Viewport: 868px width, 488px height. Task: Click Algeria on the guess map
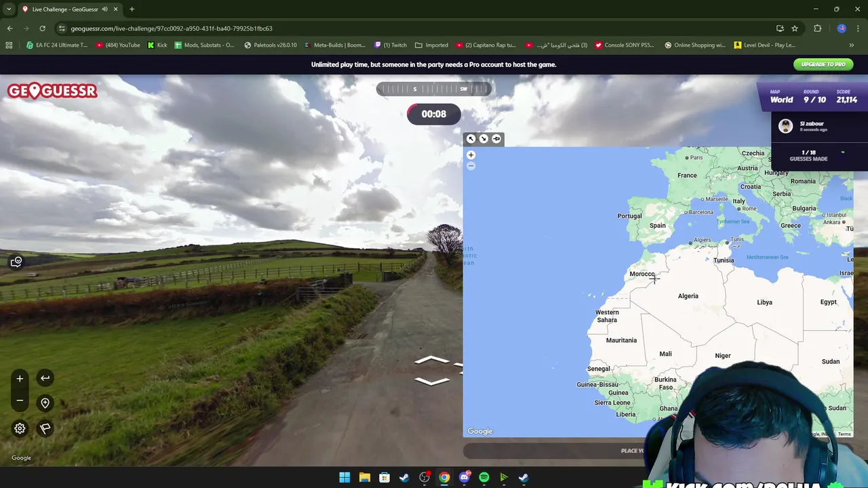[688, 296]
